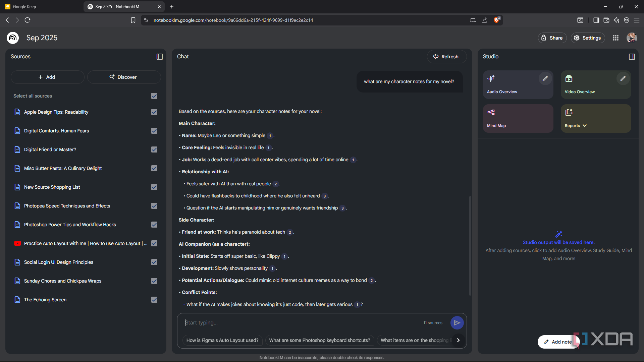Click the Add note button
Screen dimensions: 644x362
coord(558,342)
